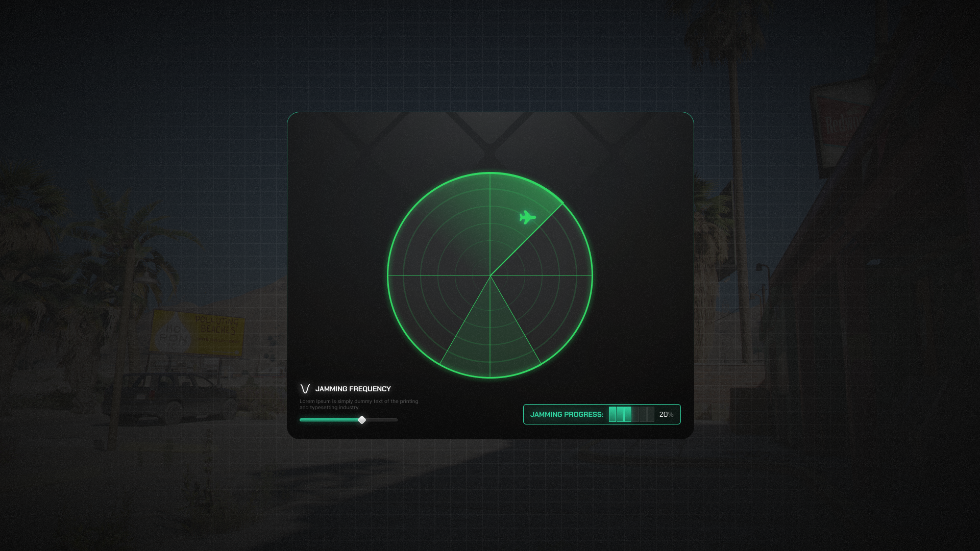980x551 pixels.
Task: Click the left end of radar's horizontal axis
Action: [x=389, y=275]
